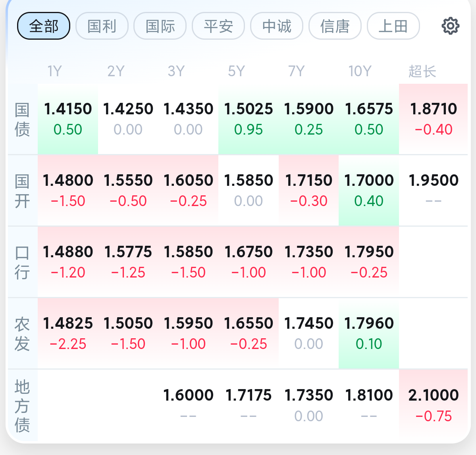Click the 地方债 row label
Viewport: 476px width, 455px height.
pos(22,405)
